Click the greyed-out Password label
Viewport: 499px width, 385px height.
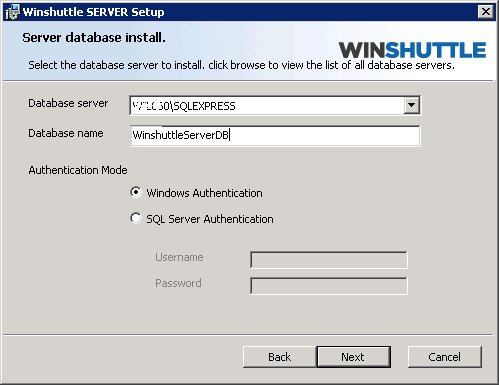pyautogui.click(x=178, y=283)
